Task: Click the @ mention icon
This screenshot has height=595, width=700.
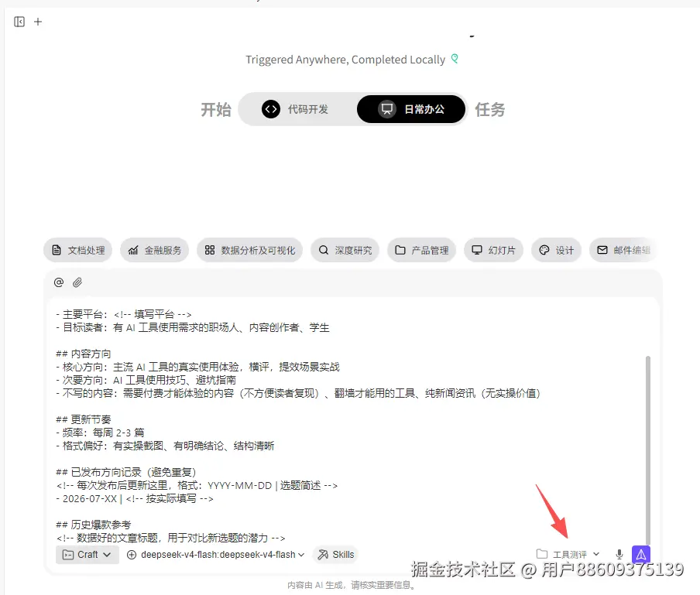Action: 59,282
